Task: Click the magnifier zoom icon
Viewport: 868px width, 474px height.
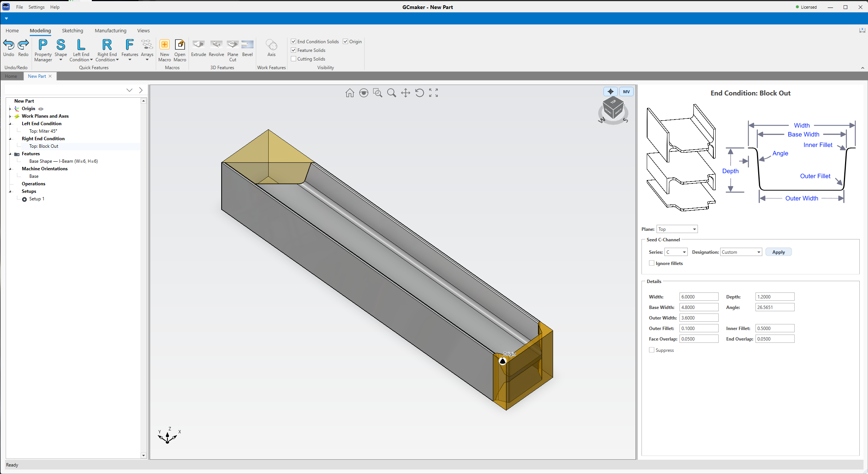Action: coord(391,93)
